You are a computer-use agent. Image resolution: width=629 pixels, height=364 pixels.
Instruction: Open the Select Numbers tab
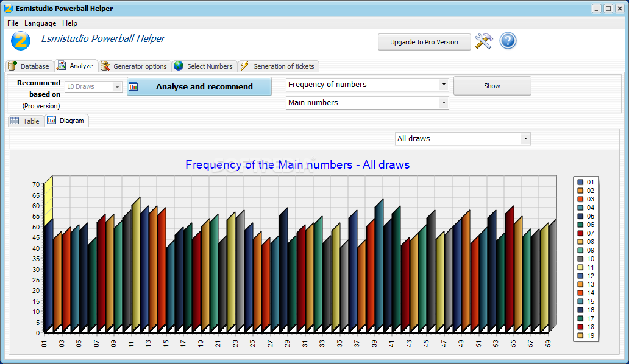(204, 66)
